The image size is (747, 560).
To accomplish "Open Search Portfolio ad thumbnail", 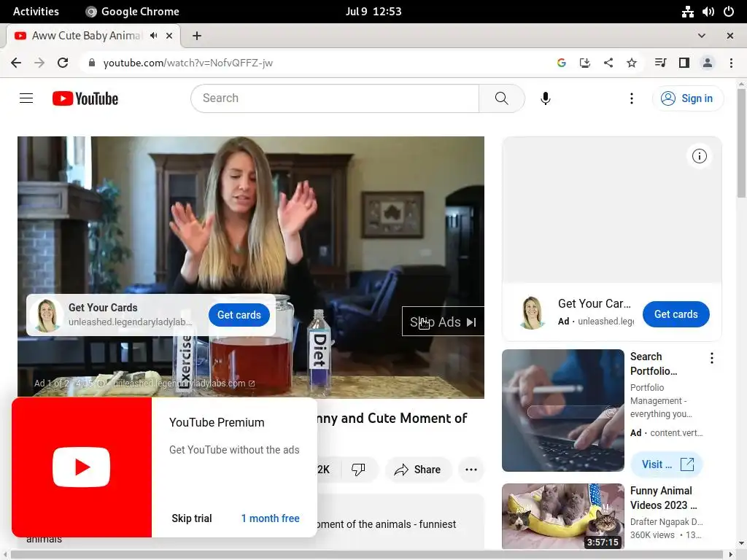I will pos(562,410).
